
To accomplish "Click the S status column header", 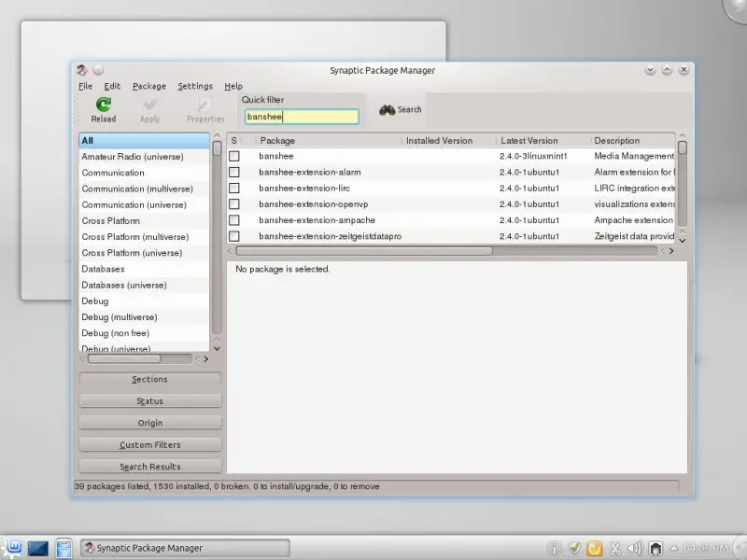I will pyautogui.click(x=234, y=141).
